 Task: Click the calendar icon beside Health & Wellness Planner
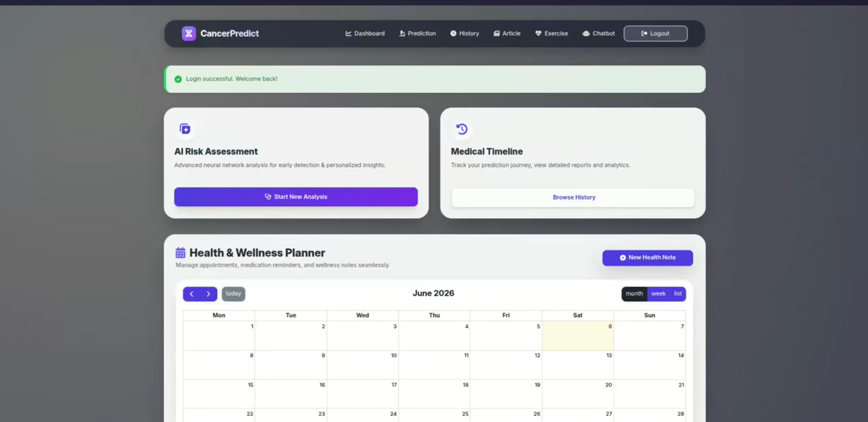[180, 252]
